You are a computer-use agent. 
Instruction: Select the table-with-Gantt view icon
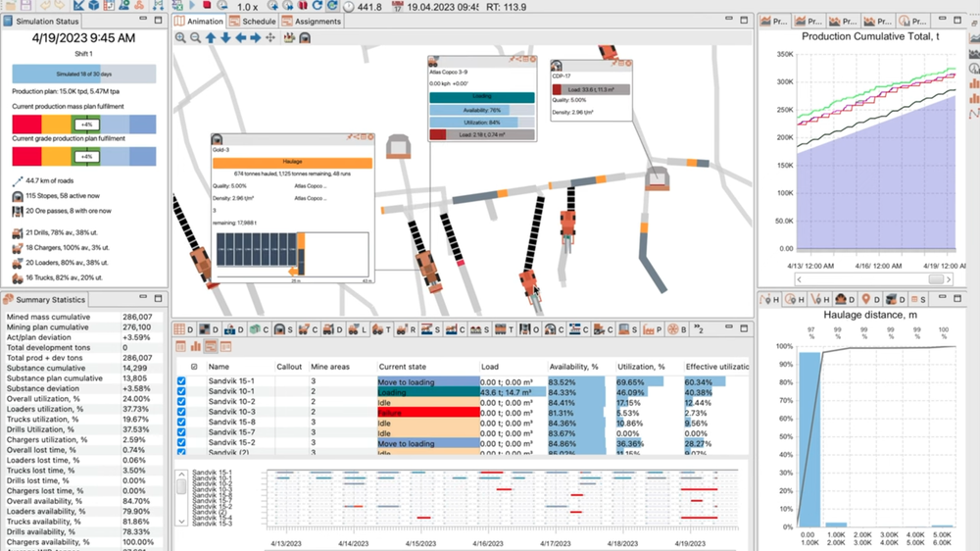pos(211,346)
